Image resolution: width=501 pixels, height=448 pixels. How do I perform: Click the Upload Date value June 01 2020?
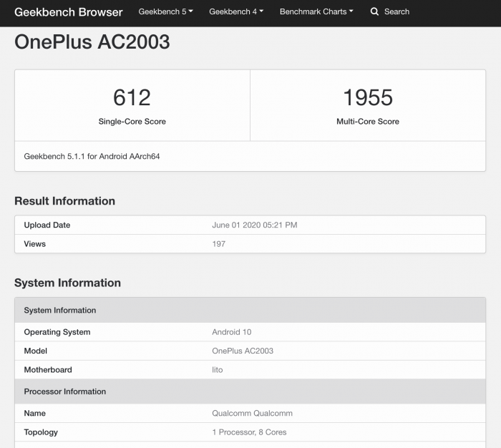[254, 225]
